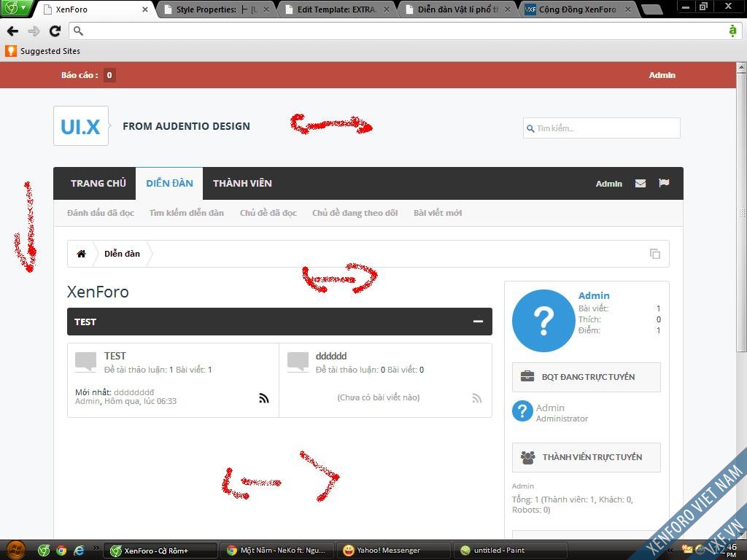747x560 pixels.
Task: Collapse the TEST category
Action: coord(478,322)
